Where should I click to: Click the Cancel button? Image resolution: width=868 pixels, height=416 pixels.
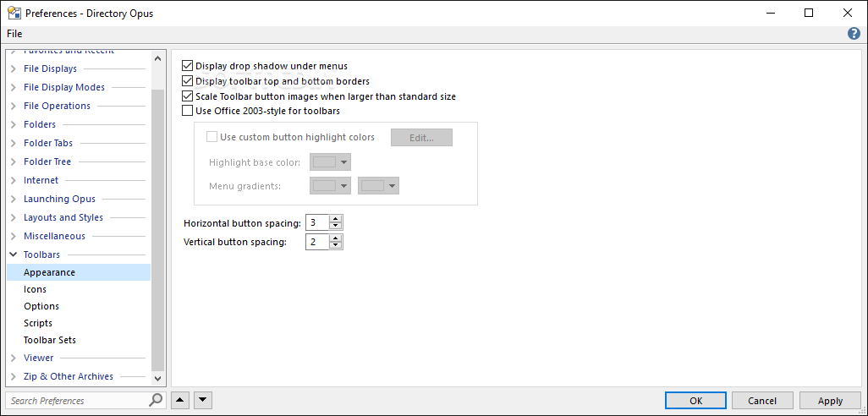click(762, 401)
